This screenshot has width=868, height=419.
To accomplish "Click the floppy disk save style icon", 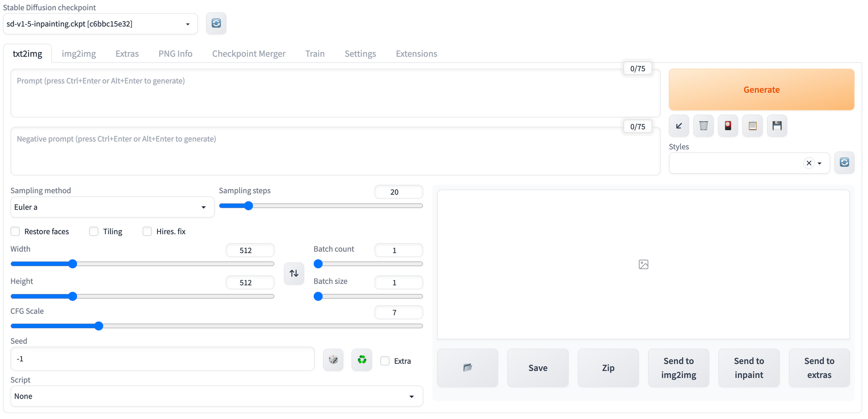I will [777, 126].
